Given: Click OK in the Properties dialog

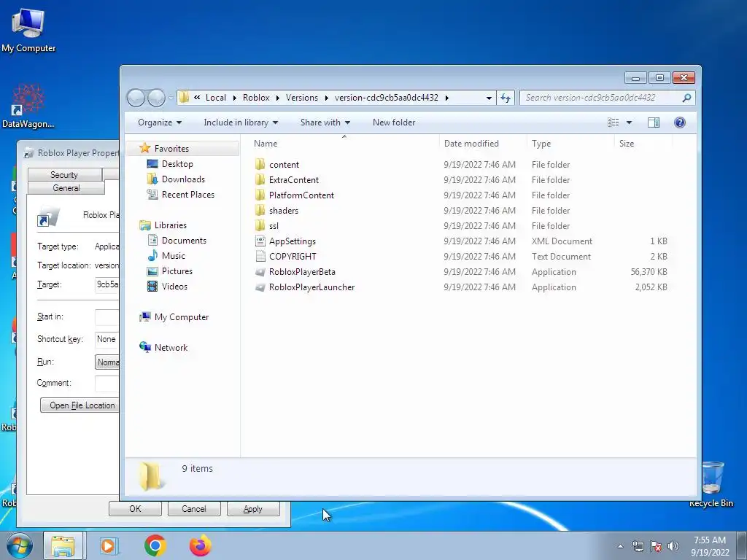Looking at the screenshot, I should click(x=135, y=508).
